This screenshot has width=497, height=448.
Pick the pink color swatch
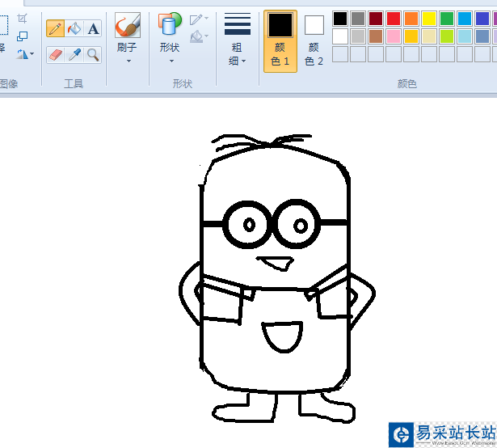(394, 36)
